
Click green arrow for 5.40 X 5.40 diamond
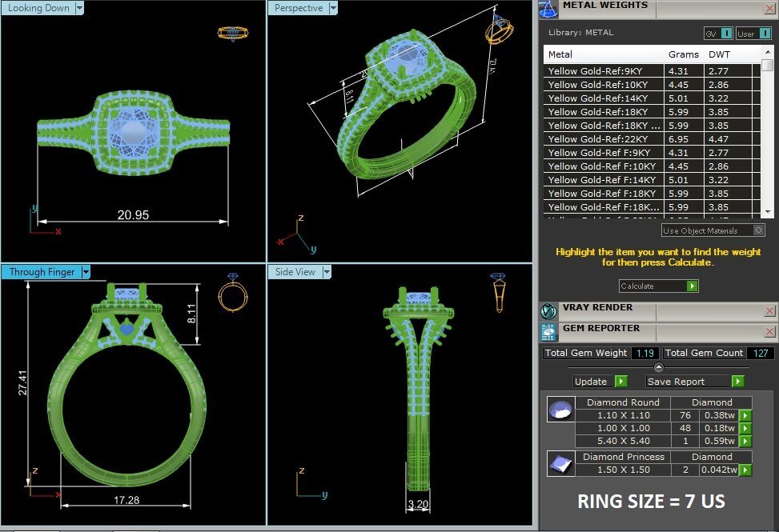(745, 441)
